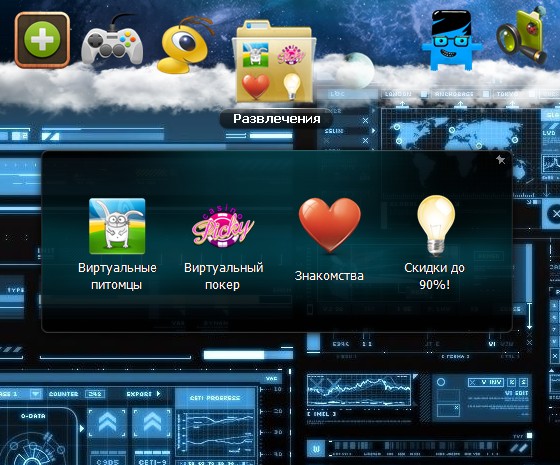Viewport: 560px width, 465px height.
Task: Open the magnifier with ladybug icon
Action: pos(523,36)
